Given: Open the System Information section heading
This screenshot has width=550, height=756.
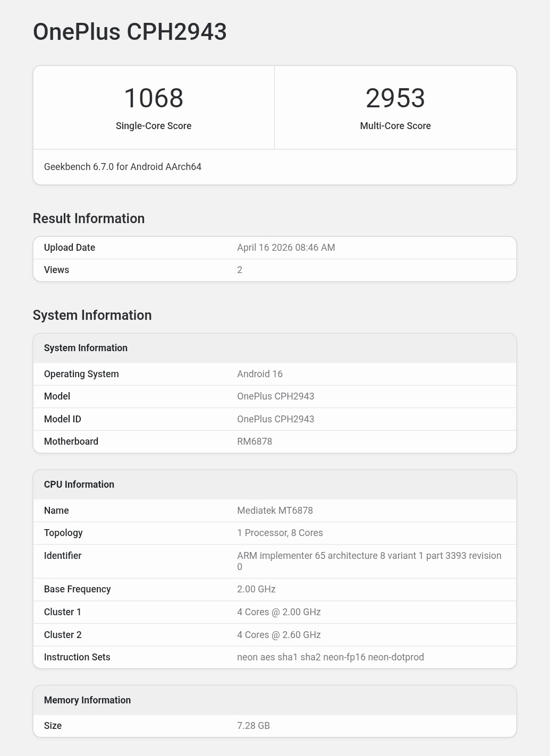Looking at the screenshot, I should point(92,315).
